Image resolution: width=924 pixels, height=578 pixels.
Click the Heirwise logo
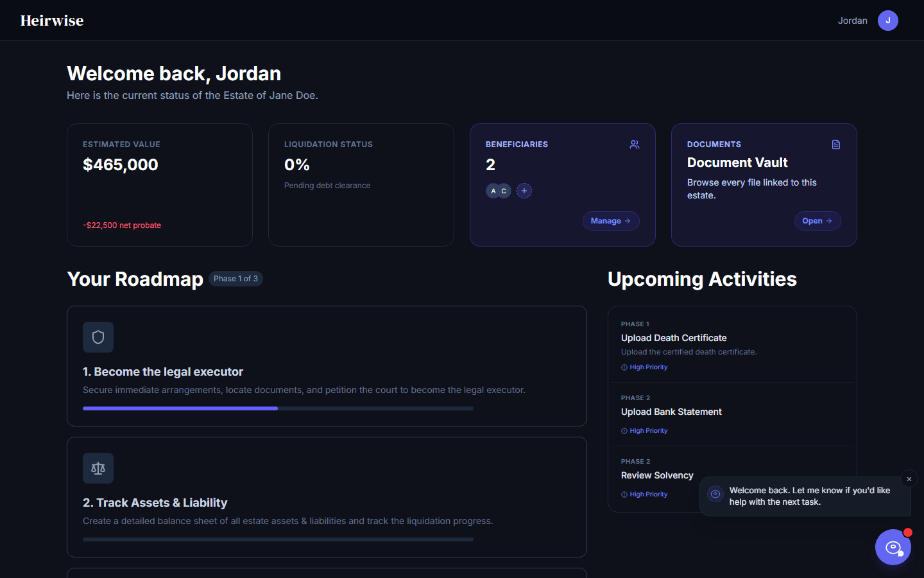pos(52,21)
